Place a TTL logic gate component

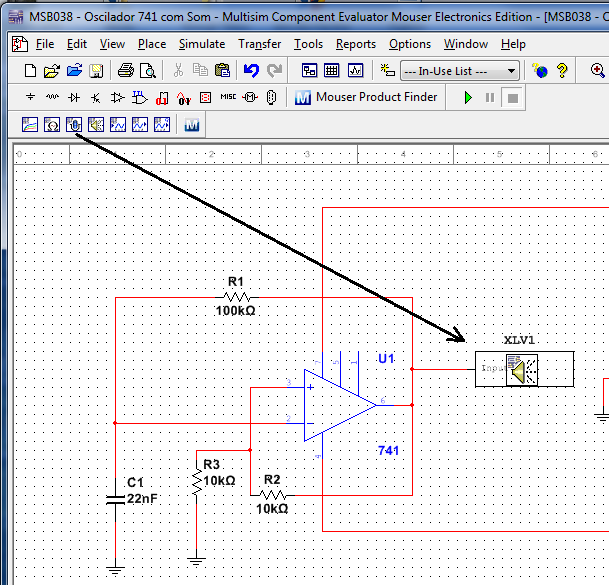(x=139, y=97)
